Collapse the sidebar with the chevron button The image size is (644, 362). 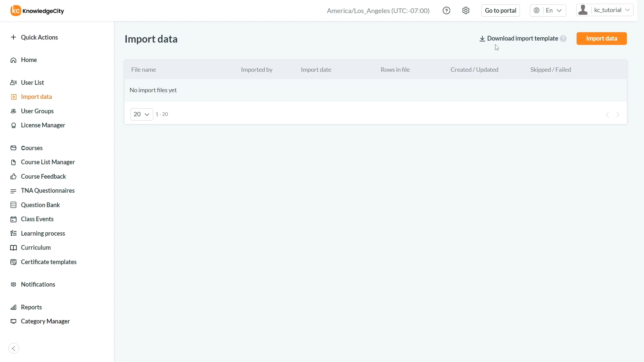click(14, 349)
